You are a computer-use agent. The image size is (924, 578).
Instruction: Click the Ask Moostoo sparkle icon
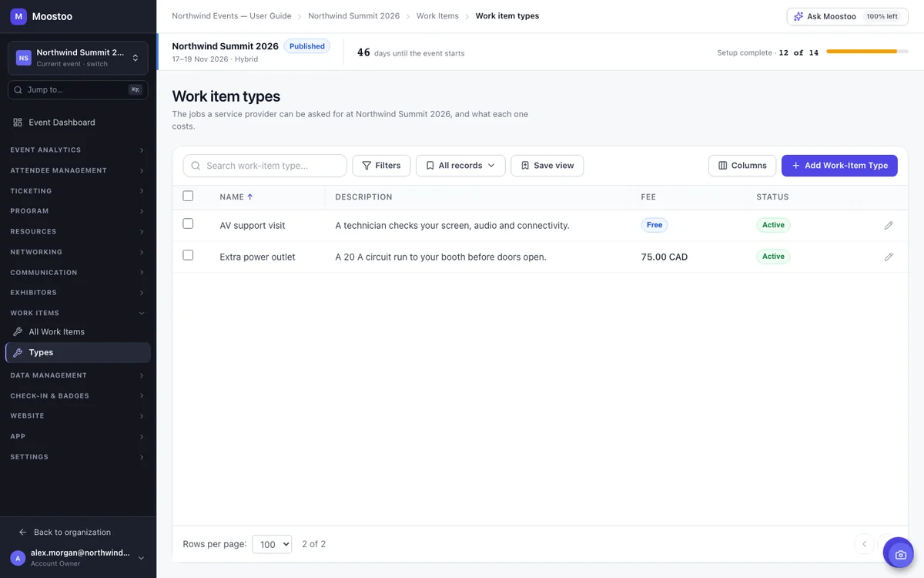798,16
